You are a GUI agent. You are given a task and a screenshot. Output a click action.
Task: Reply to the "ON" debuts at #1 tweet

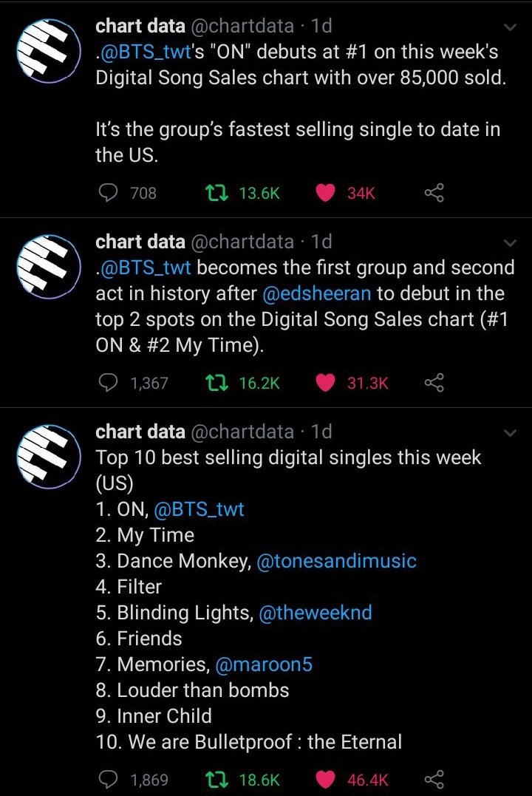pyautogui.click(x=109, y=193)
